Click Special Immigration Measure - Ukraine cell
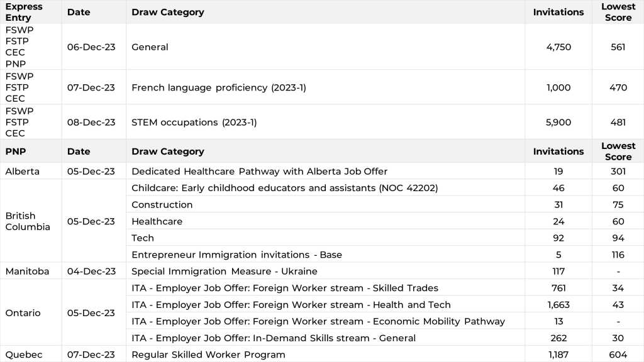The height and width of the screenshot is (362, 644). tap(224, 271)
